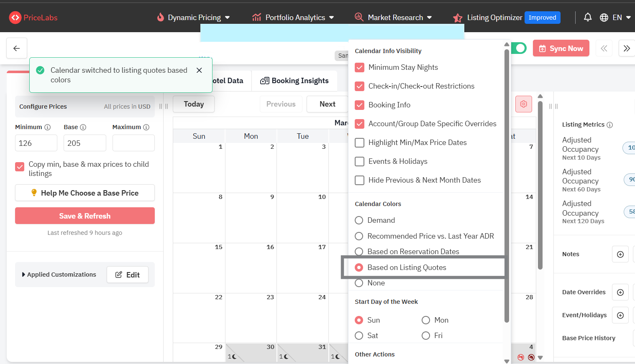Open Dynamic Pricing dropdown menu
The height and width of the screenshot is (364, 635).
tap(194, 18)
